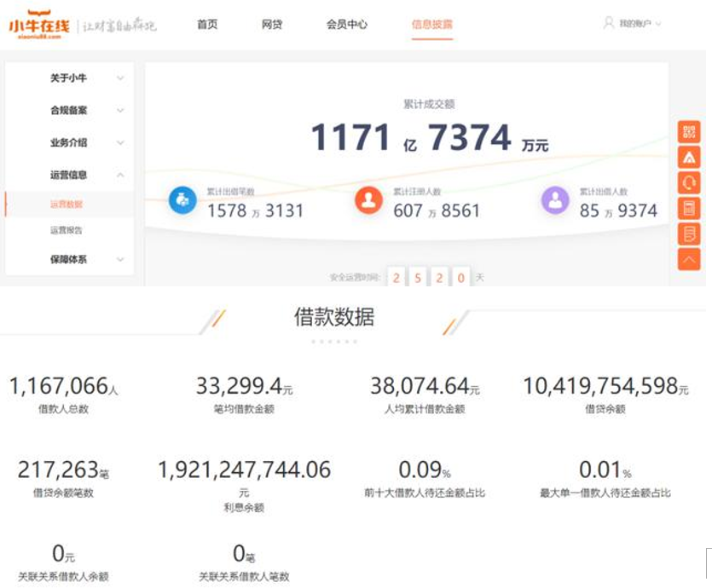The height and width of the screenshot is (588, 712).
Task: Click the feedback note icon
Action: (689, 234)
